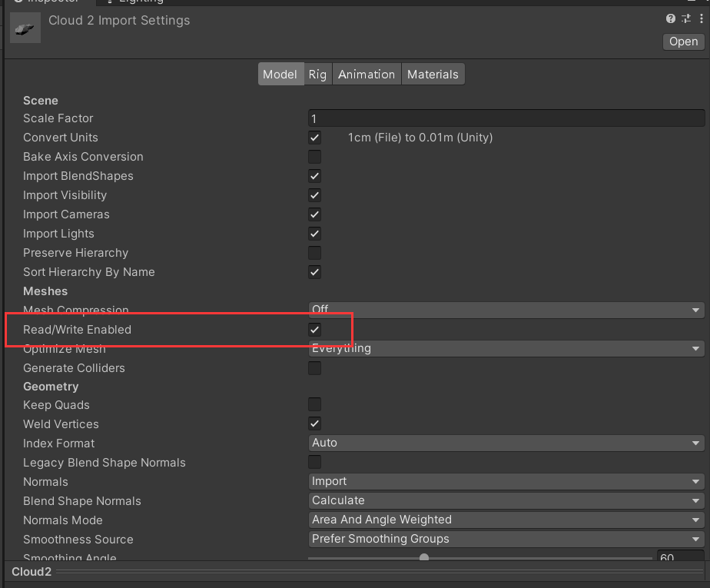Click the Lighting tab bulb icon
Viewport: 710px width, 588px height.
(x=111, y=2)
